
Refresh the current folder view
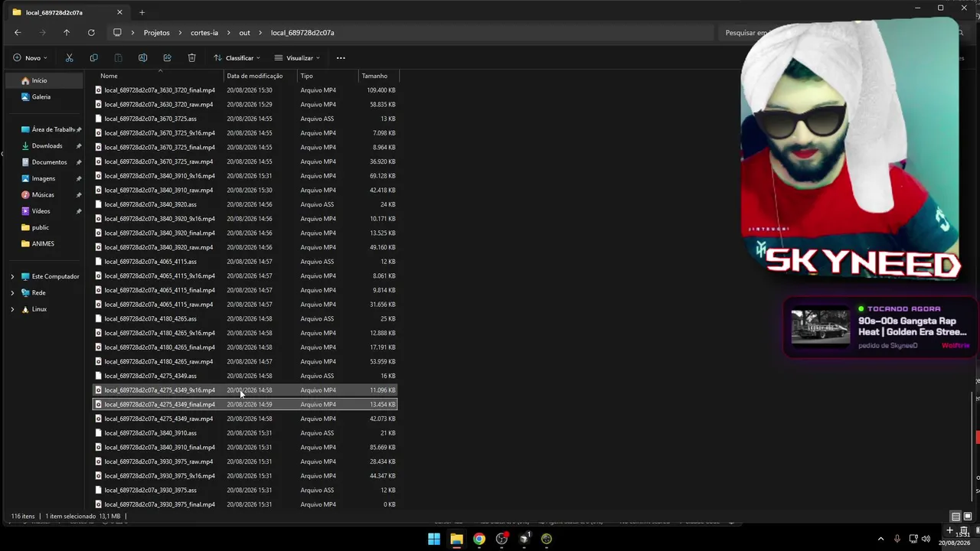pyautogui.click(x=91, y=33)
